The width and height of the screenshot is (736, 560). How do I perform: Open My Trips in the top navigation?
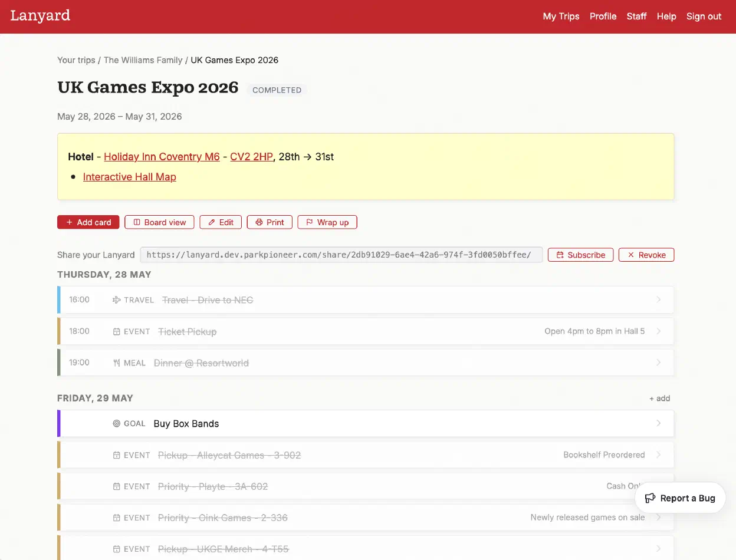(561, 17)
